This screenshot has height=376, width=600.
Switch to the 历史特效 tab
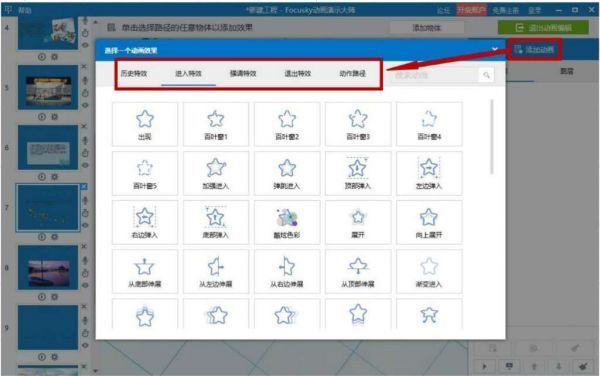(134, 73)
